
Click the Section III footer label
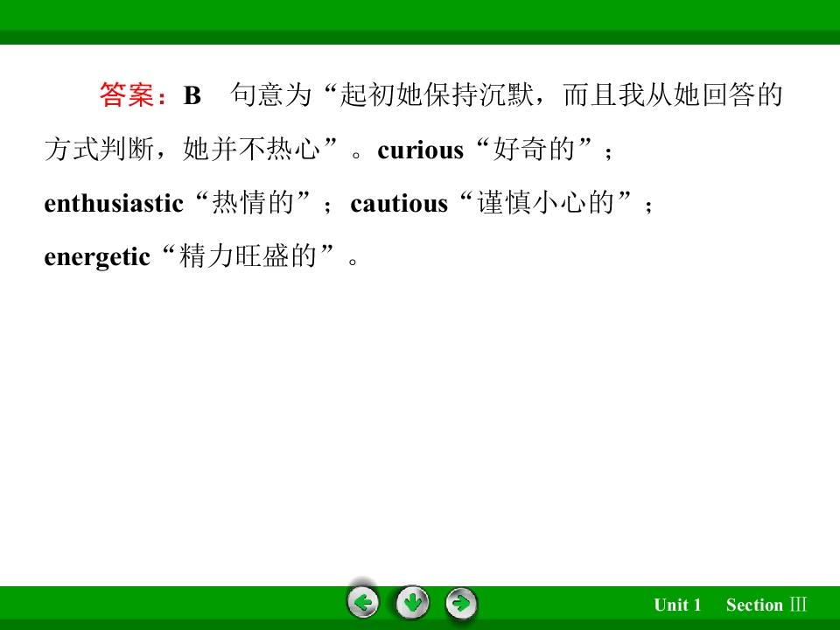coord(766,605)
